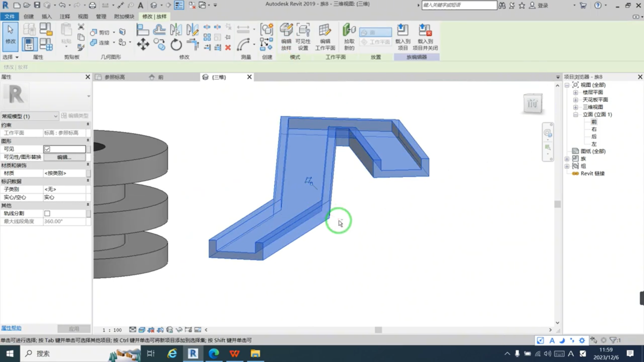Click the ViewCube in 3D view
The image size is (644, 362).
[x=532, y=104]
